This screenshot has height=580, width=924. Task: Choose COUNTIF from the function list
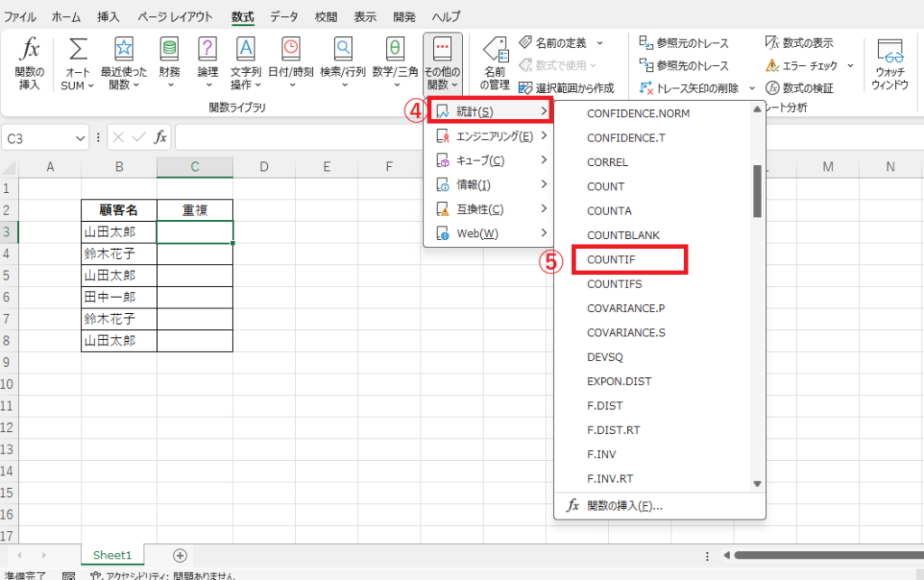[x=611, y=260]
